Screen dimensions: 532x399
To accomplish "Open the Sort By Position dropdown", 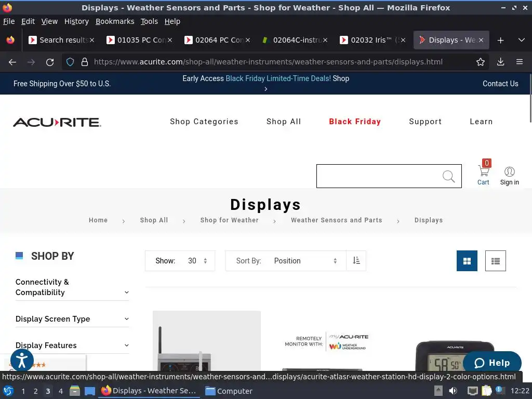I will [286, 261].
